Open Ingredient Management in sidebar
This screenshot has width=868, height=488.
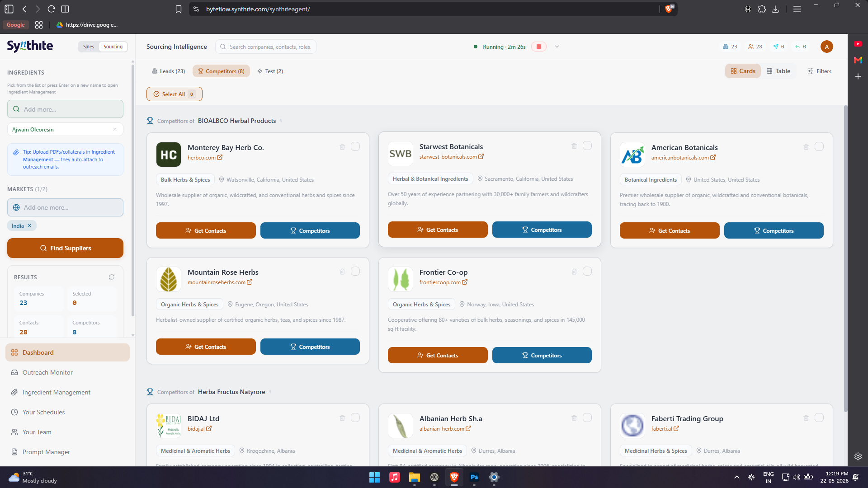pyautogui.click(x=67, y=392)
